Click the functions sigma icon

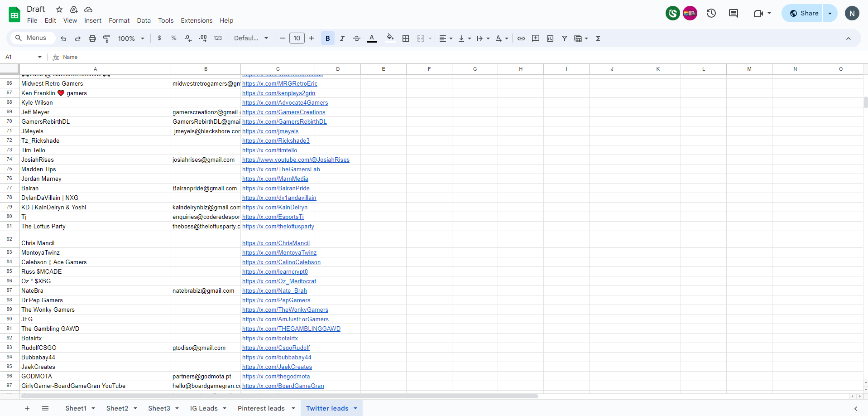[x=598, y=39]
